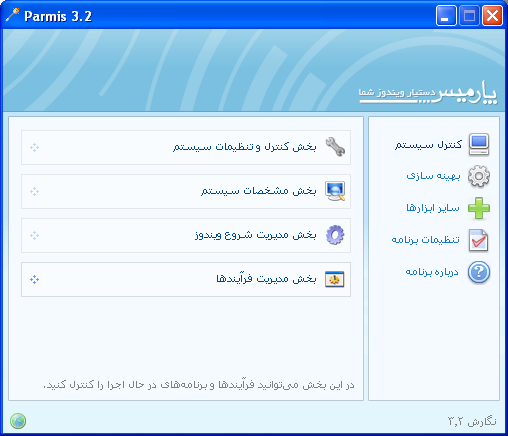Click the dotted marker on مشخصات سیستم row
This screenshot has width=508, height=436.
[x=34, y=191]
